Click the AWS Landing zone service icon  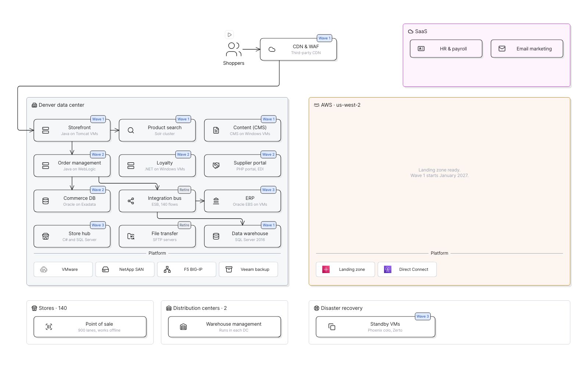(x=326, y=269)
